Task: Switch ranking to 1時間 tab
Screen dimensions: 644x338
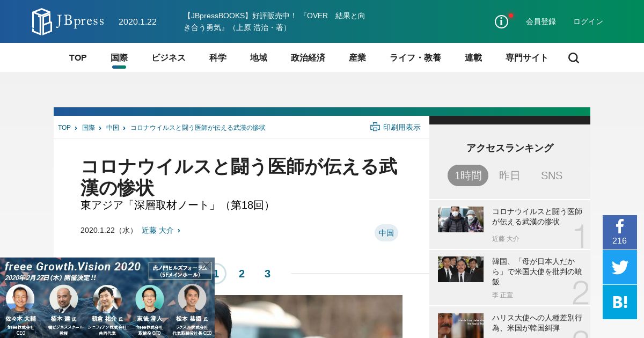Action: [468, 175]
